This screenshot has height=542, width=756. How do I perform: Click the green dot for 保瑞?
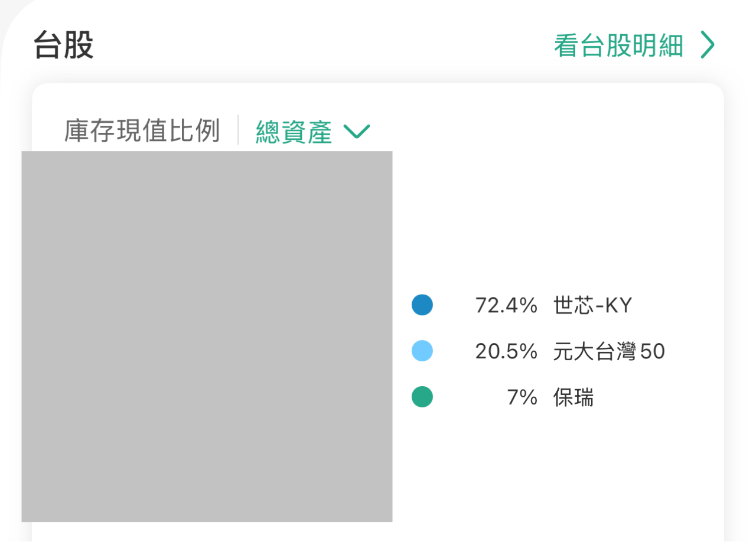pyautogui.click(x=422, y=397)
